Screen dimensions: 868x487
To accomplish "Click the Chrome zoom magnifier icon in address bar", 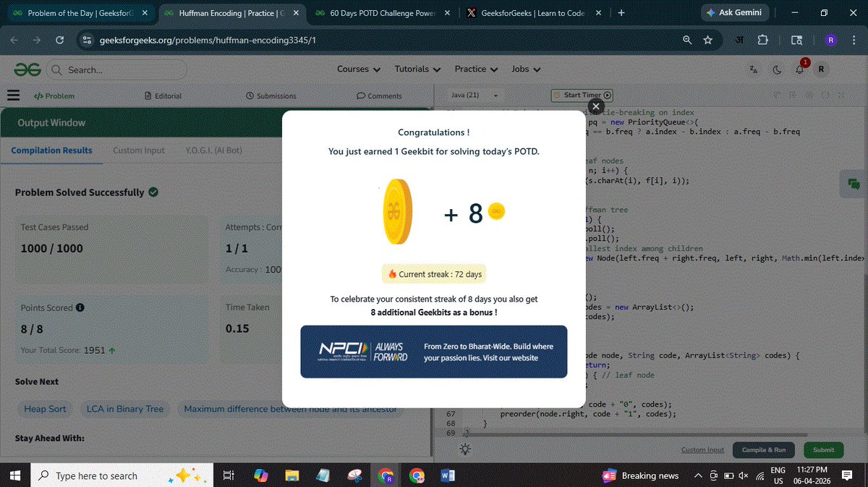I will point(687,40).
